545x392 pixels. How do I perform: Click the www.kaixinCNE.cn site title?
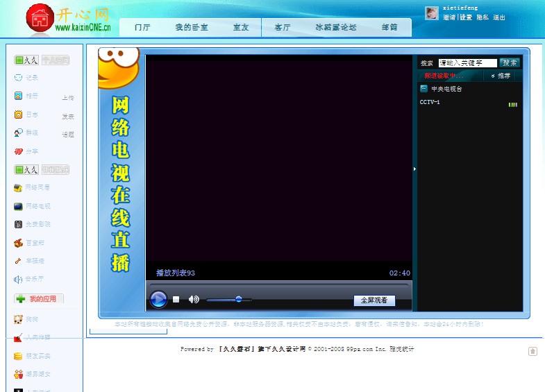[83, 27]
